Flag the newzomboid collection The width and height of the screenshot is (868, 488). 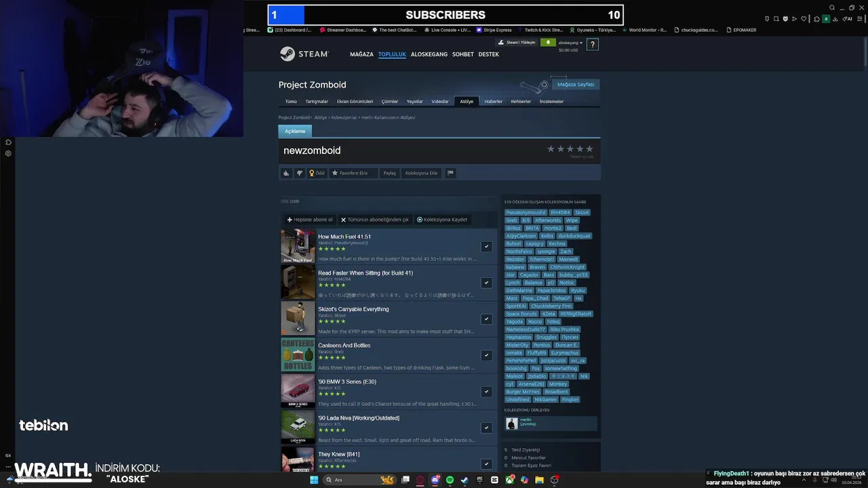tap(450, 173)
